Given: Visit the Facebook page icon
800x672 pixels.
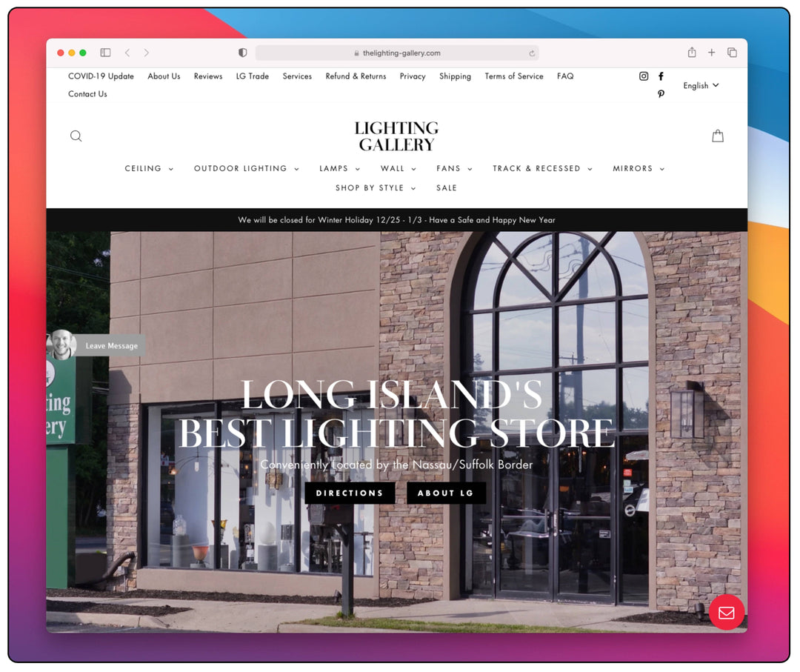Looking at the screenshot, I should point(661,76).
